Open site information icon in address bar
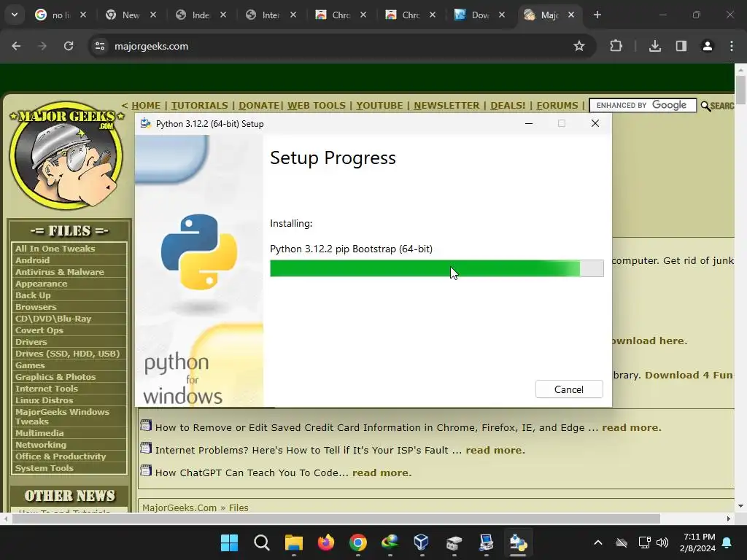The height and width of the screenshot is (560, 747). coord(100,46)
